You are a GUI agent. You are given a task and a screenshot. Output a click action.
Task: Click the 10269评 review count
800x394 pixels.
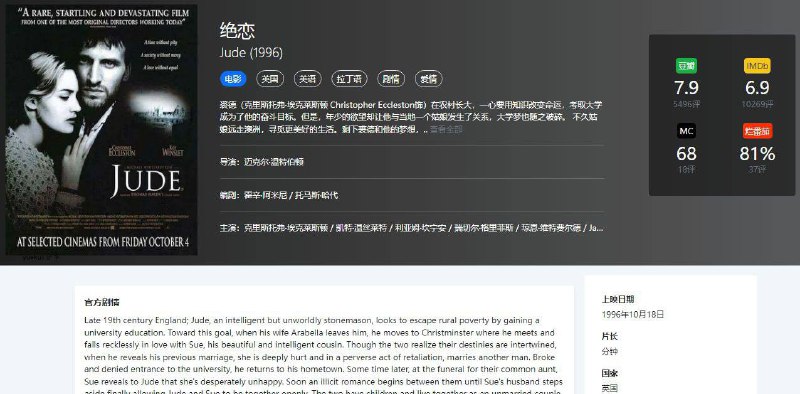(x=757, y=104)
